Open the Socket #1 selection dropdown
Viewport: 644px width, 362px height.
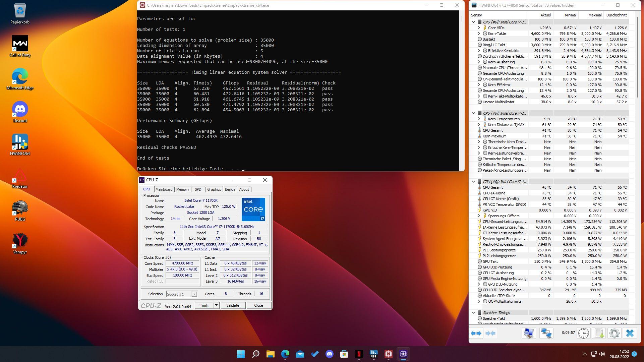[x=194, y=294]
